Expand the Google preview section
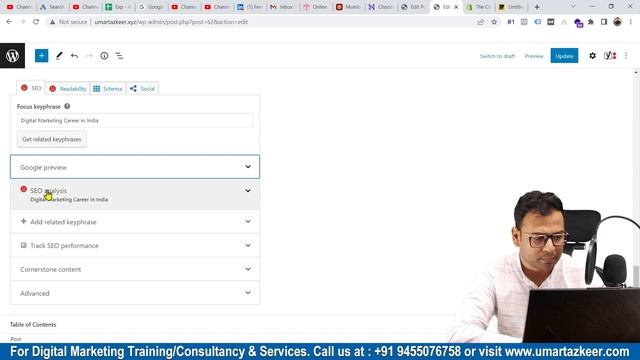The width and height of the screenshot is (640, 360). click(x=135, y=167)
